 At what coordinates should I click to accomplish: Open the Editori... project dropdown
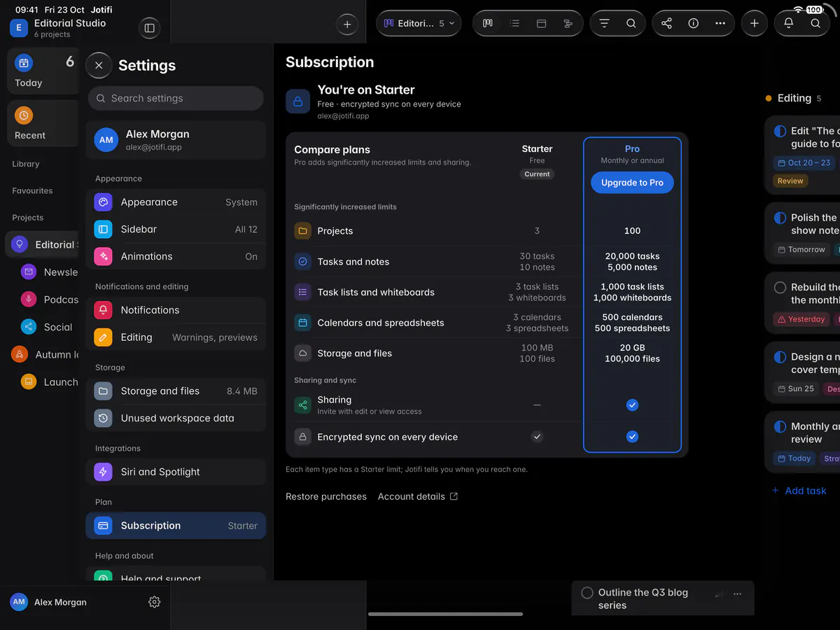point(419,23)
